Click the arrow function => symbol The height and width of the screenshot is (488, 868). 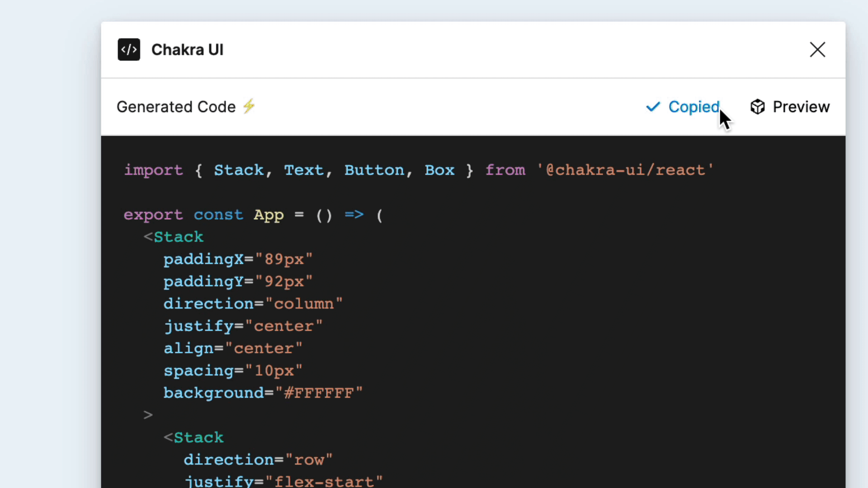[x=354, y=214]
